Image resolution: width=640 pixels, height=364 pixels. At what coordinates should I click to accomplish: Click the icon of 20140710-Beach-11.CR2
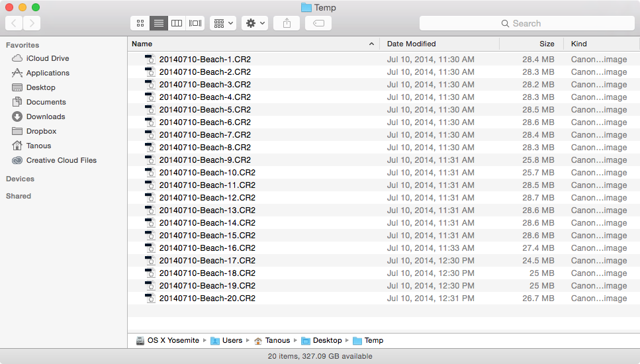(150, 185)
